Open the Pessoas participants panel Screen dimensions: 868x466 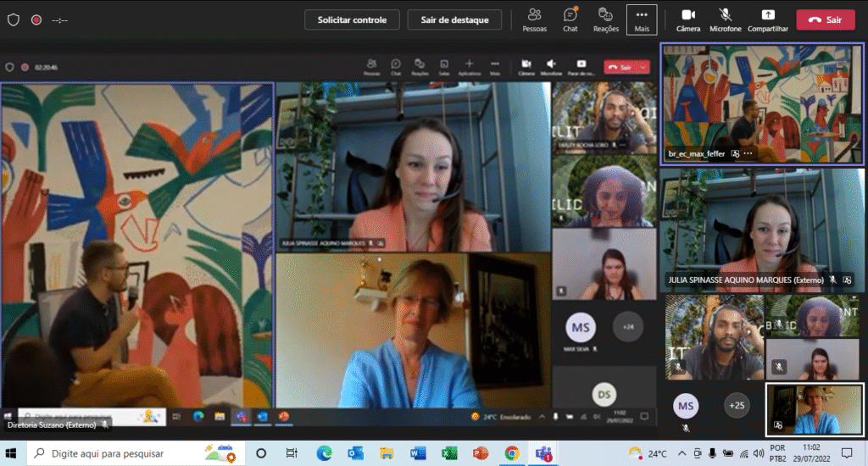[x=535, y=19]
